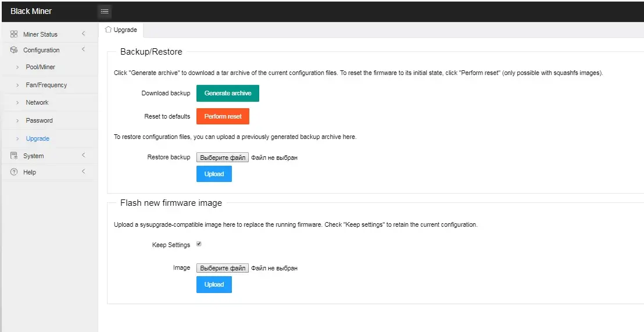Viewport: 644px width, 332px height.
Task: Click the Generate archive button
Action: pyautogui.click(x=227, y=93)
